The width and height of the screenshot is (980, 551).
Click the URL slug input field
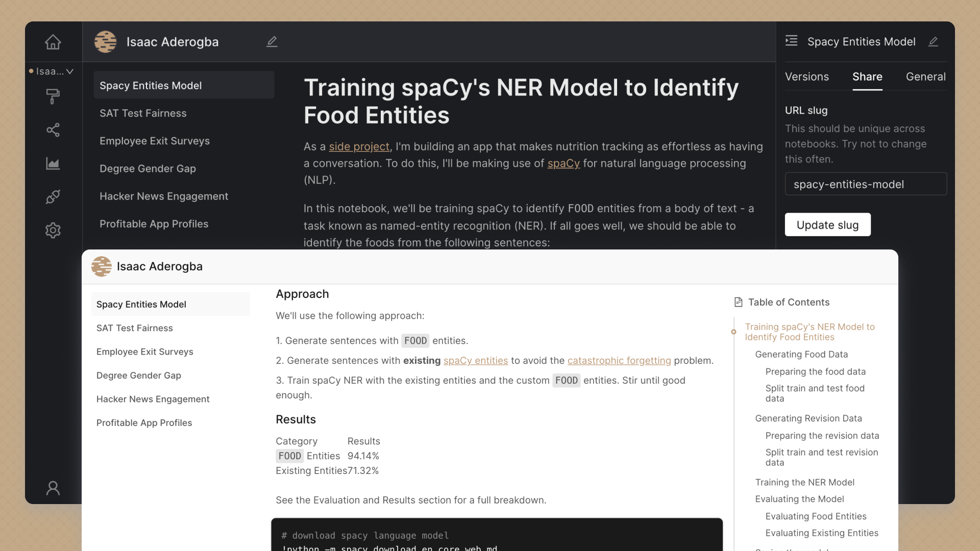point(865,184)
